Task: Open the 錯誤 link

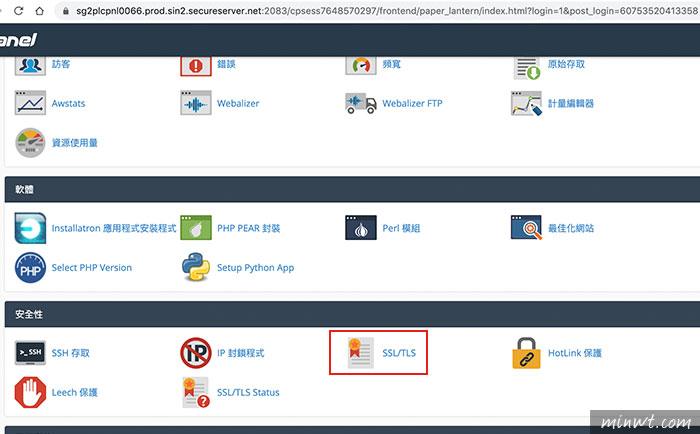Action: pyautogui.click(x=226, y=64)
